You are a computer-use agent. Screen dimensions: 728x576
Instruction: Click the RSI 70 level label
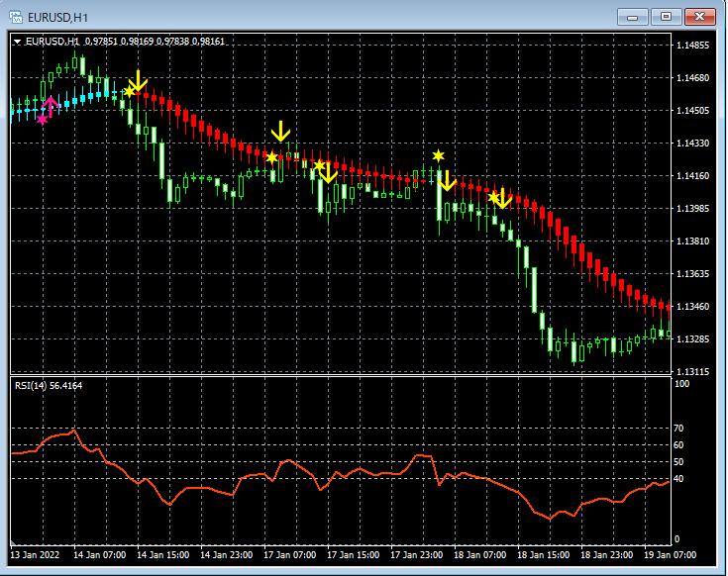678,429
